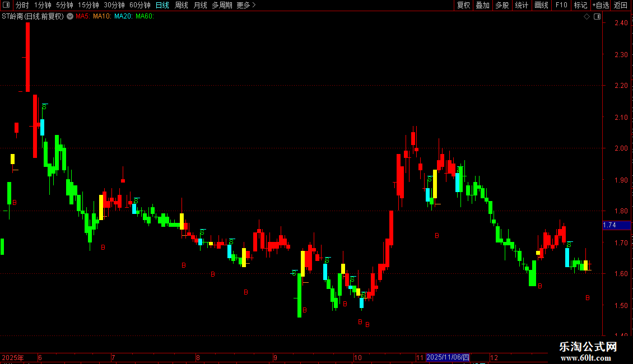
Task: Open F10 company information
Action: click(x=561, y=5)
